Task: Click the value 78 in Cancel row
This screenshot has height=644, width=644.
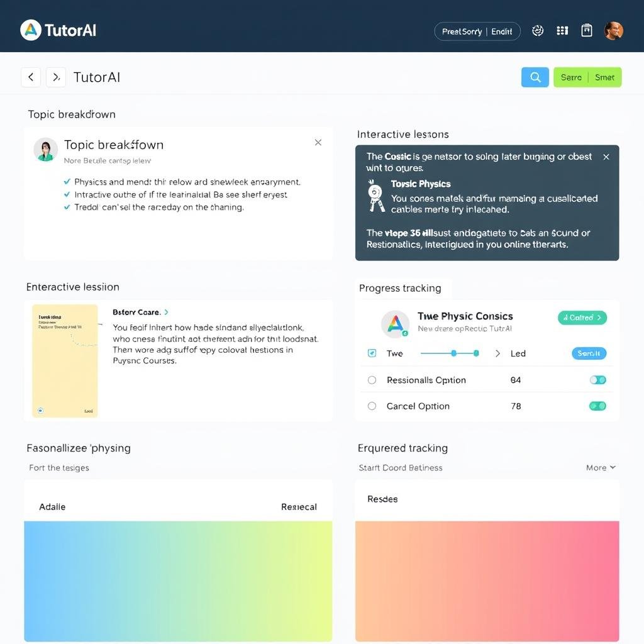Action: [x=516, y=406]
